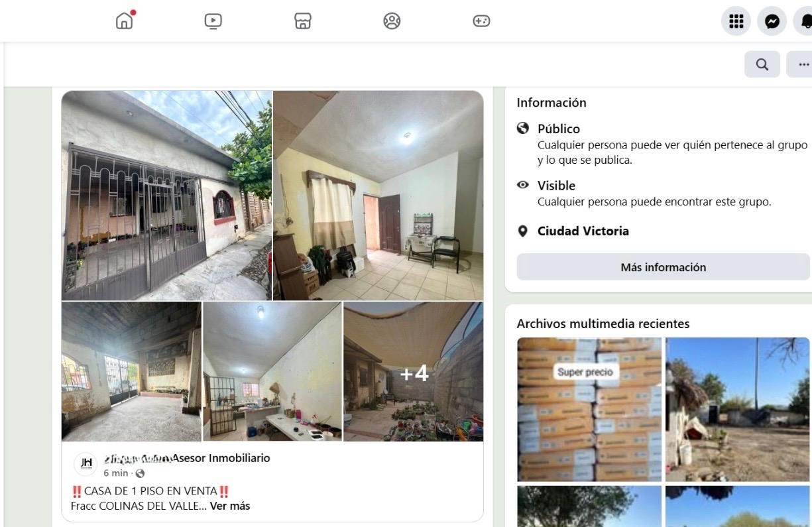Open the Super precio media thumbnail
Image resolution: width=812 pixels, height=527 pixels.
(x=589, y=409)
